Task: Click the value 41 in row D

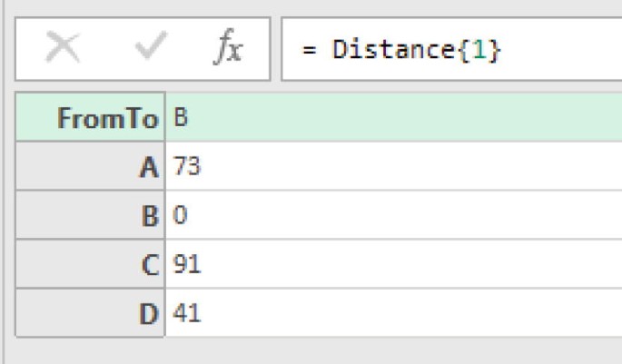Action: pyautogui.click(x=186, y=313)
